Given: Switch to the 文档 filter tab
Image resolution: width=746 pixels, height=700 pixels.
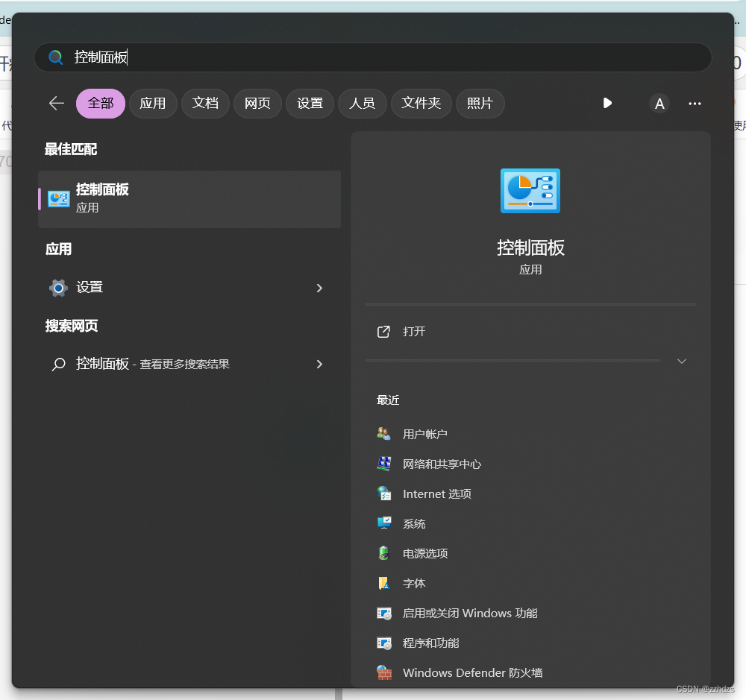Looking at the screenshot, I should tap(205, 103).
